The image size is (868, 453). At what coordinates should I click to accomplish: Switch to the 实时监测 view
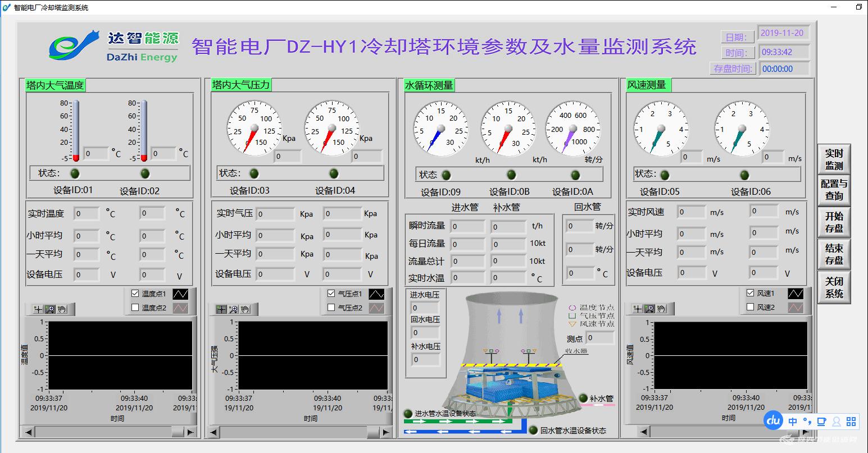[x=834, y=159]
